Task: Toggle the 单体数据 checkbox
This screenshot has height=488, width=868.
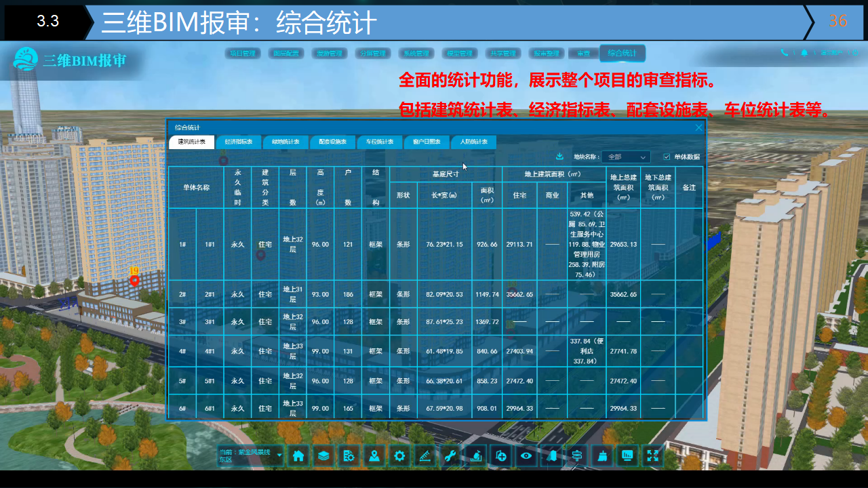Action: click(667, 157)
